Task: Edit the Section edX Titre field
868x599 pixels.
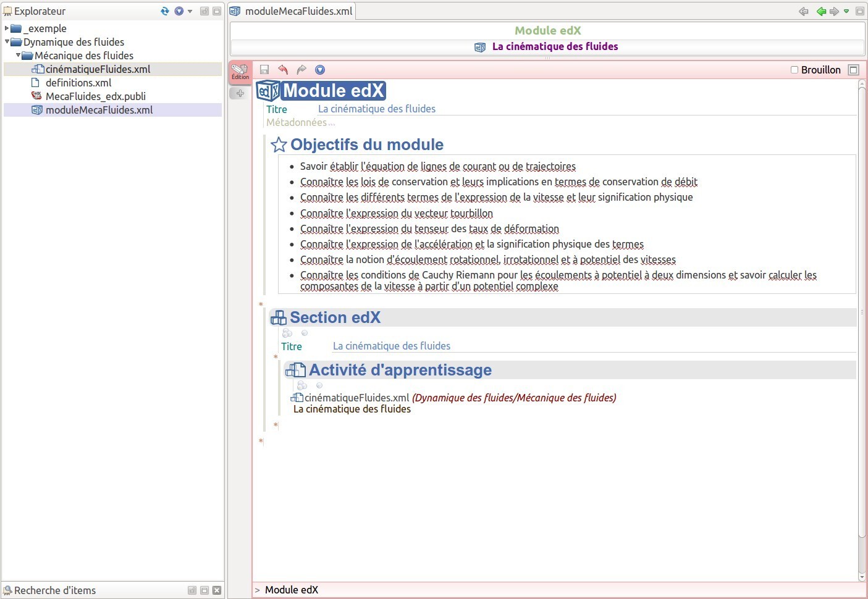Action: pyautogui.click(x=593, y=346)
